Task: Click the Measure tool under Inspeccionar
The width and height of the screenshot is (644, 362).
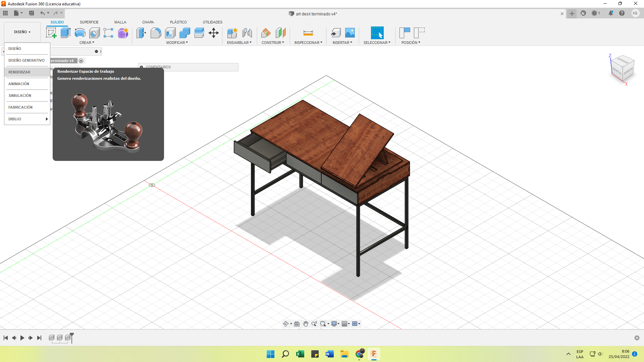Action: click(308, 33)
